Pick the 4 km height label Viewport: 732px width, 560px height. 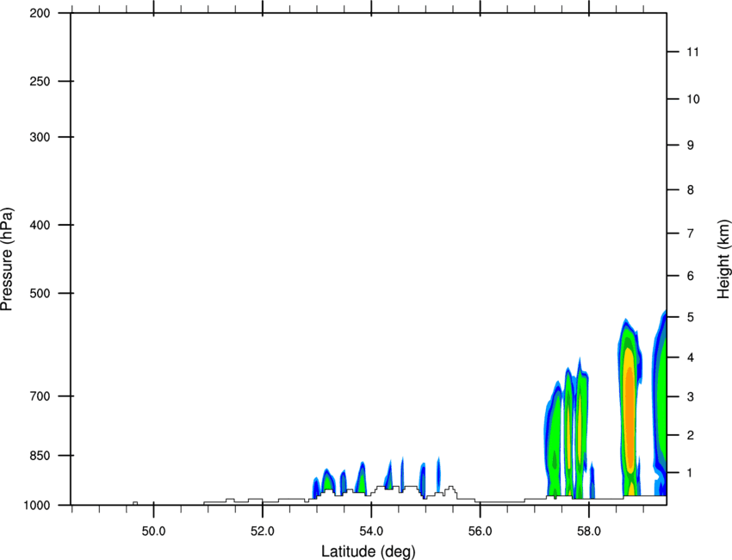(691, 358)
